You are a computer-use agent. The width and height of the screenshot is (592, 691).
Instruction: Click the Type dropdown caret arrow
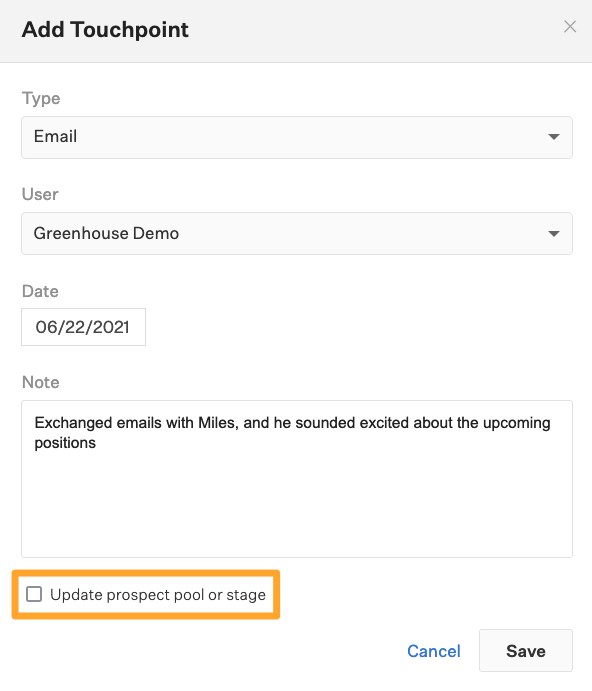[x=554, y=137]
